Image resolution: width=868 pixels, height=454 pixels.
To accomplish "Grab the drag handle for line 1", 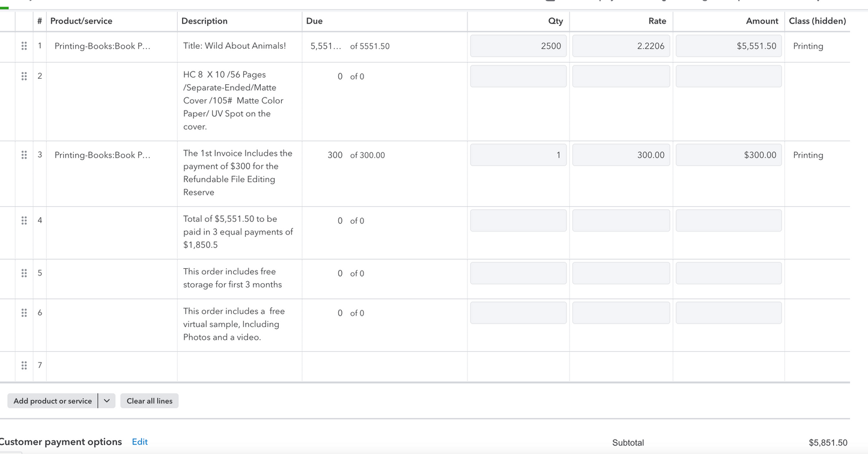I will click(x=24, y=46).
